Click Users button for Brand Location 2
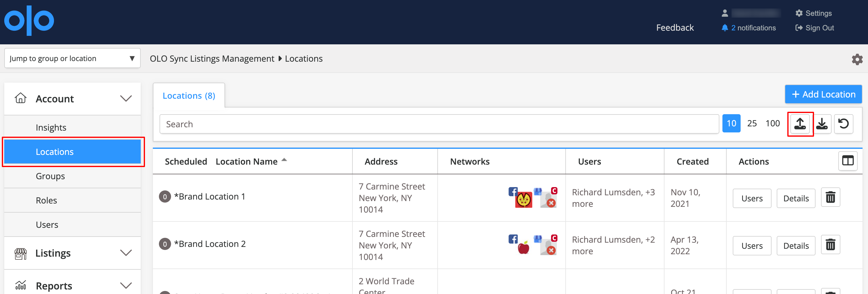This screenshot has width=868, height=294. 752,246
